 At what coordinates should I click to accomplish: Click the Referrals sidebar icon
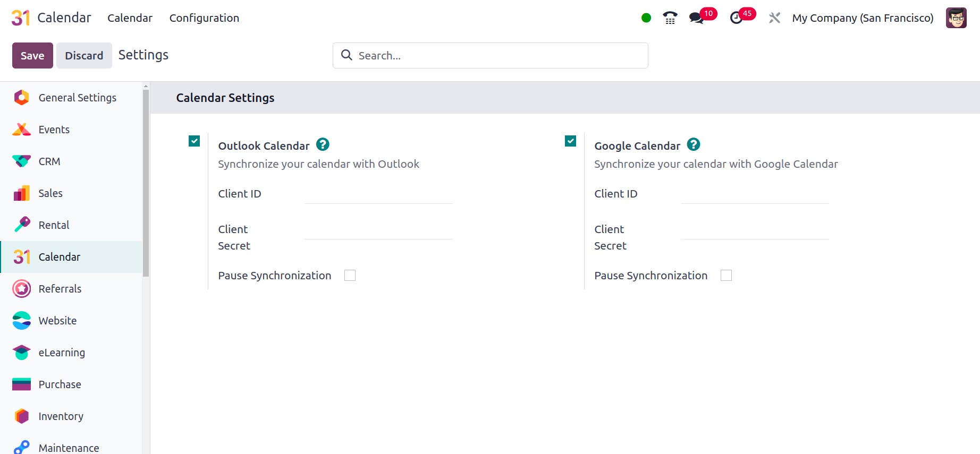point(21,289)
